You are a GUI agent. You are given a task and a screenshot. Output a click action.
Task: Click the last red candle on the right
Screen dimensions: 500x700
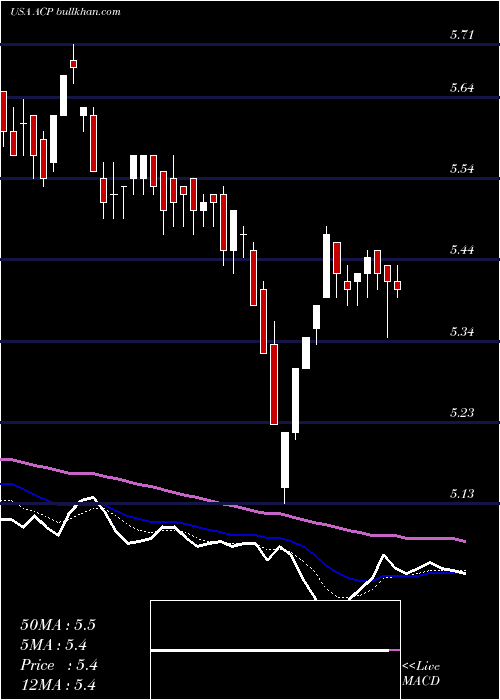[397, 285]
